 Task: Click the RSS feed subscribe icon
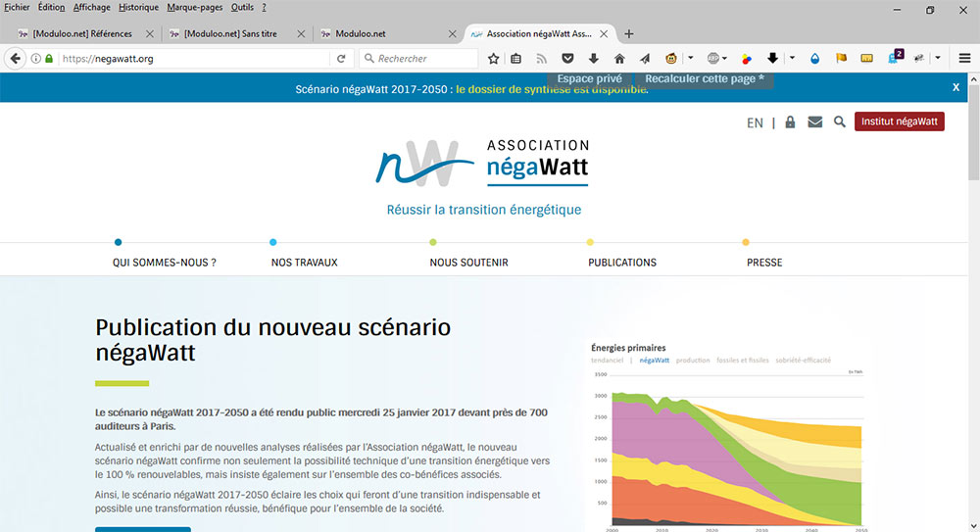tap(541, 58)
